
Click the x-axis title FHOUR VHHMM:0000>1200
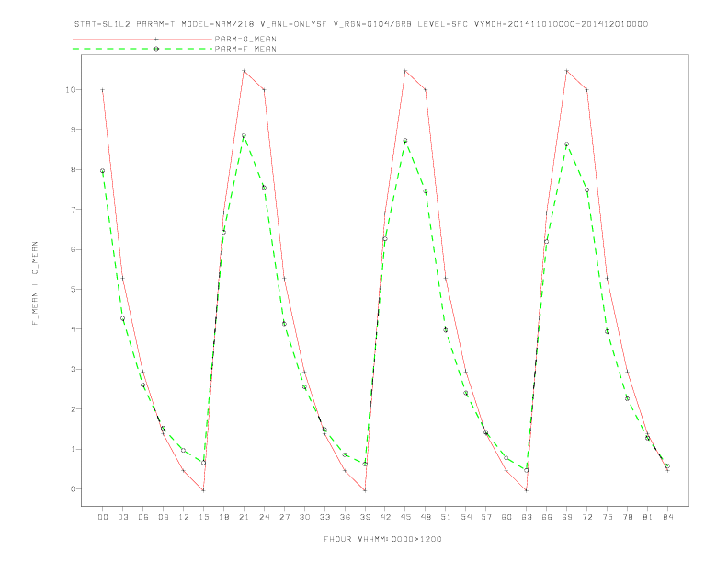(x=382, y=539)
